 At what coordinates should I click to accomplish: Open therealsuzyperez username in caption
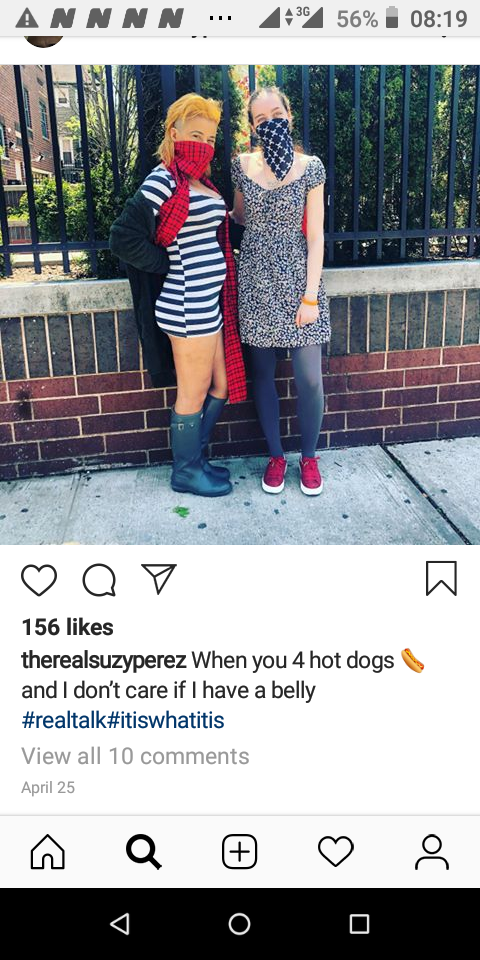[x=103, y=661]
